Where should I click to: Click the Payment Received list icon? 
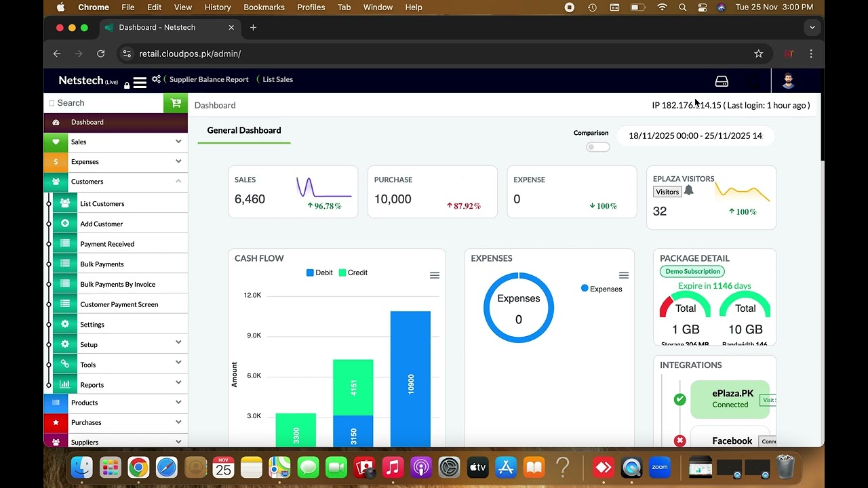click(x=65, y=243)
